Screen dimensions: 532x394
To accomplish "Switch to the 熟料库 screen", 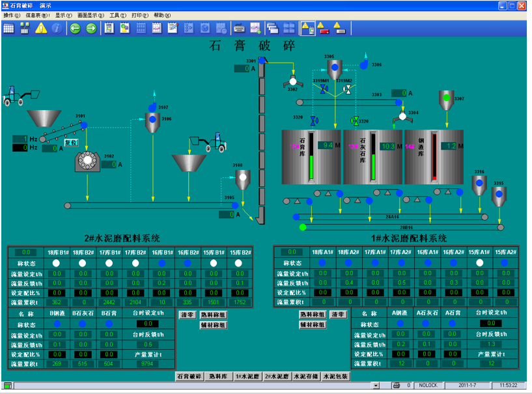I will click(x=219, y=376).
